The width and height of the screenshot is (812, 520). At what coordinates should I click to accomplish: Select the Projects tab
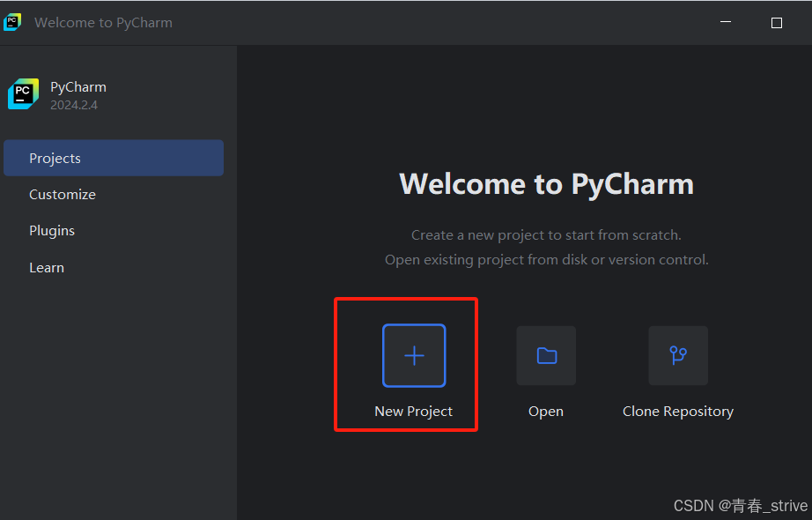pos(114,158)
